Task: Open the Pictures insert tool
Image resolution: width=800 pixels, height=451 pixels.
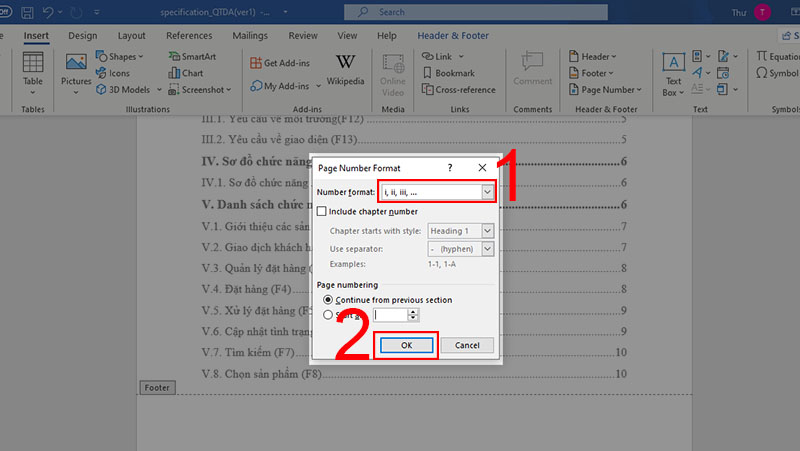Action: click(76, 72)
